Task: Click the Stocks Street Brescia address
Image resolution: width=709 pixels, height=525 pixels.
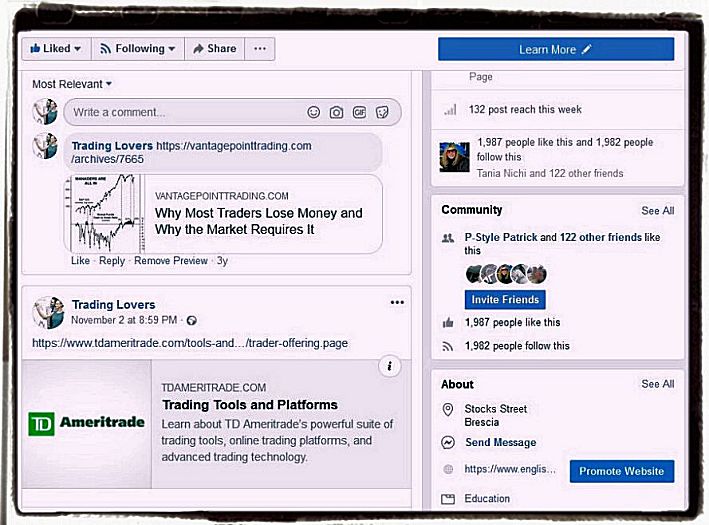Action: pyautogui.click(x=496, y=416)
